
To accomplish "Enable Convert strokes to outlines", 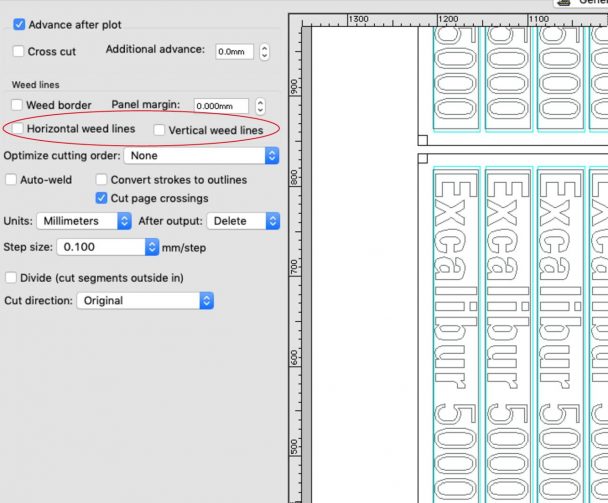I will point(102,180).
